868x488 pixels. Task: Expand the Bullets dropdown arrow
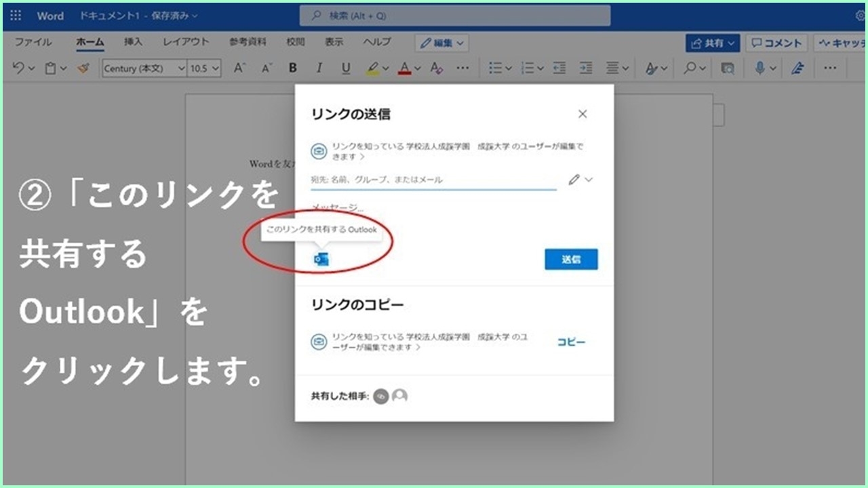pos(509,68)
